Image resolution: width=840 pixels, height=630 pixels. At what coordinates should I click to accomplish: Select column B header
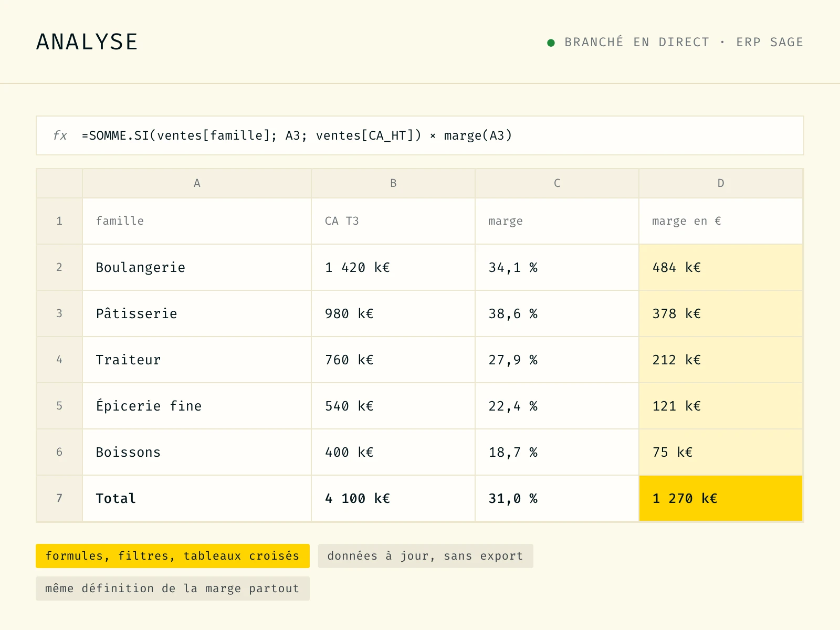pyautogui.click(x=393, y=183)
